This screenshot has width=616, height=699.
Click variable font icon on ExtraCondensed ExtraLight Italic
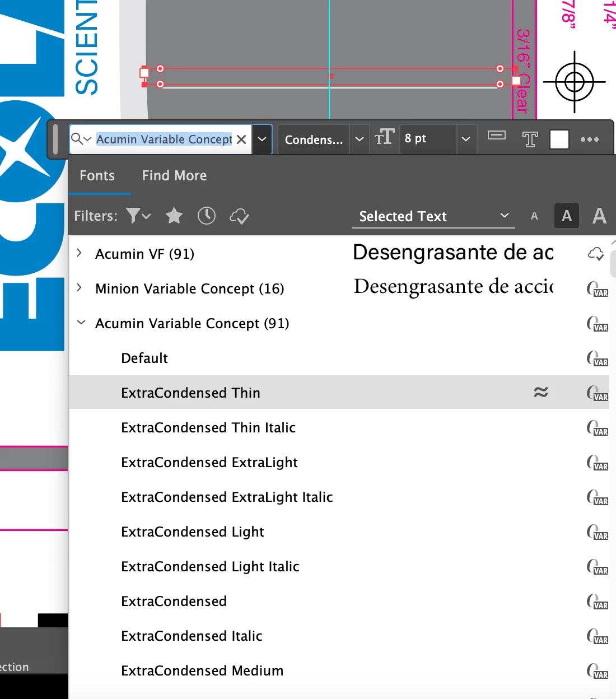(x=597, y=497)
